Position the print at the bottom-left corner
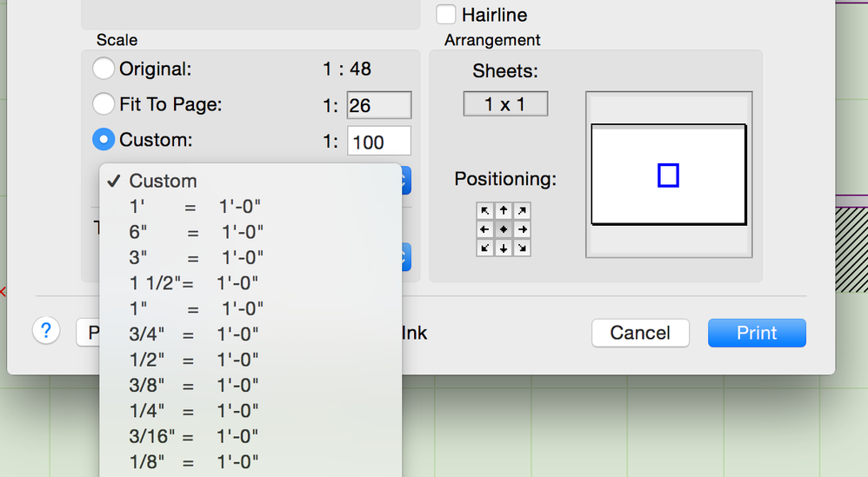This screenshot has height=477, width=868. (x=485, y=248)
